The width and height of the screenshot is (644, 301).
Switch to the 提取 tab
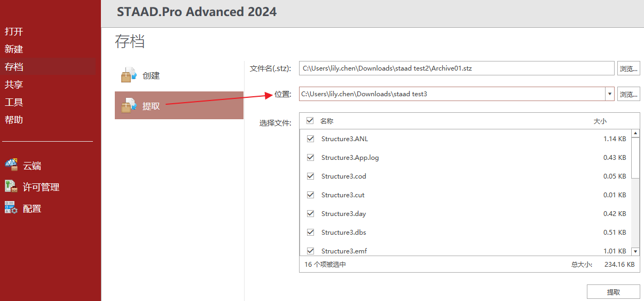pyautogui.click(x=179, y=105)
